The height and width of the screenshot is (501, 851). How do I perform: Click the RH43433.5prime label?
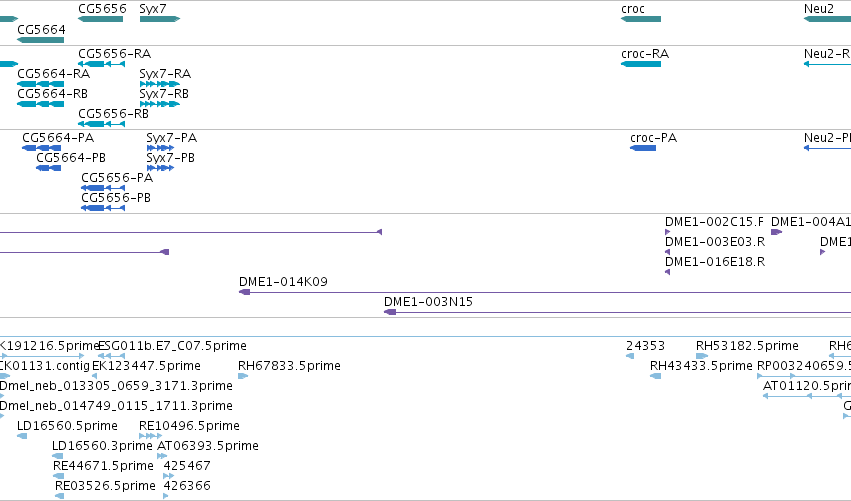[701, 366]
